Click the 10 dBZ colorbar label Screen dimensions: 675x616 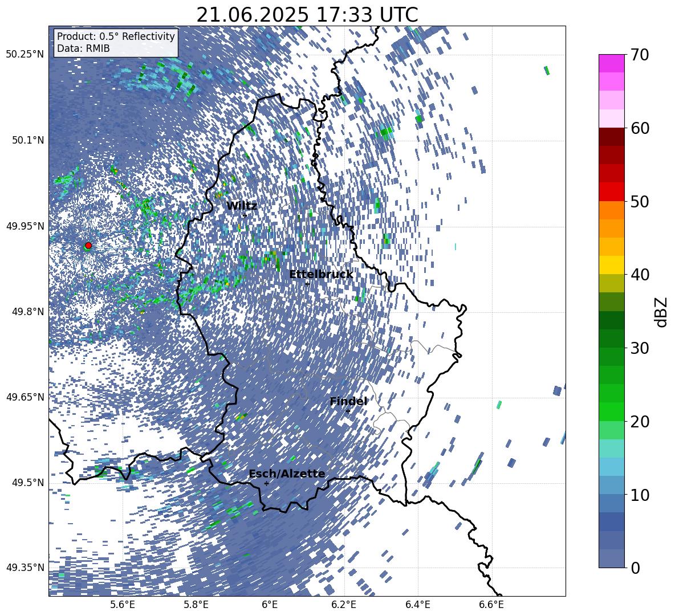640,495
